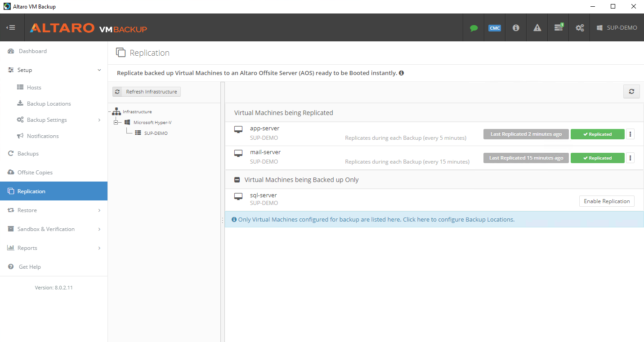Click the Replication page title icon

pyautogui.click(x=121, y=53)
